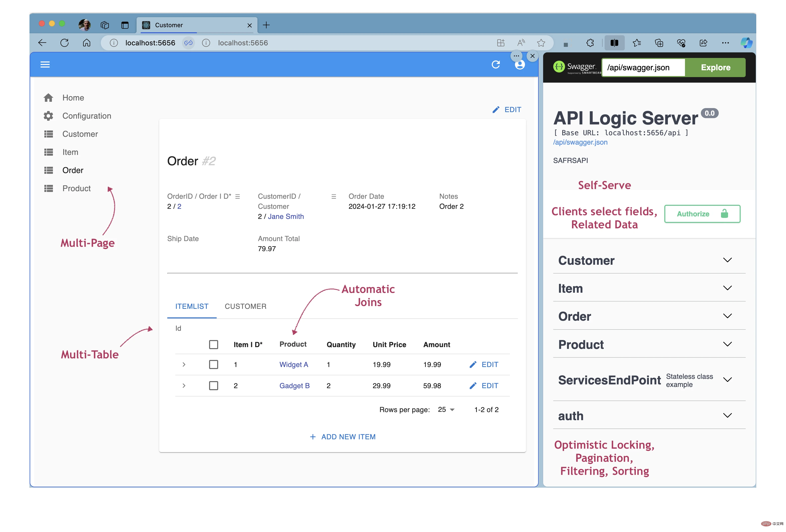Click the order ID link 2
The image size is (786, 532).
tap(179, 206)
